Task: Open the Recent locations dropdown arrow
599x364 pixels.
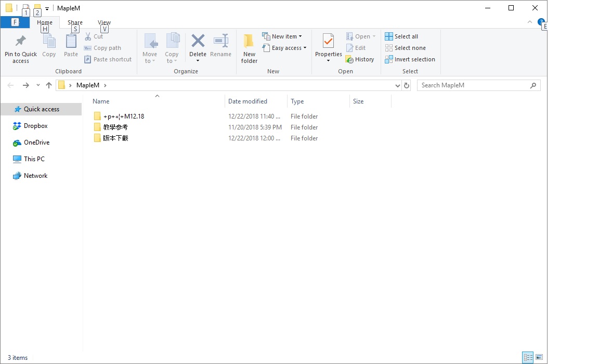Action: (38, 85)
